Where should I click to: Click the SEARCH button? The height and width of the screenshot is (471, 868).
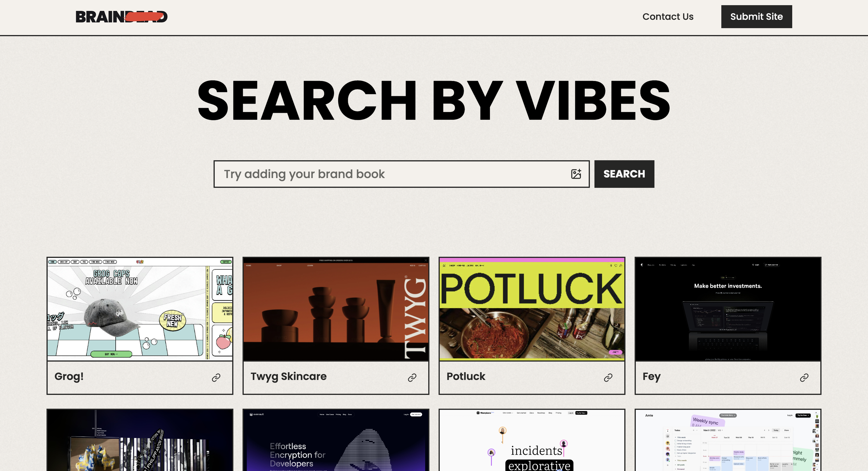pyautogui.click(x=624, y=174)
